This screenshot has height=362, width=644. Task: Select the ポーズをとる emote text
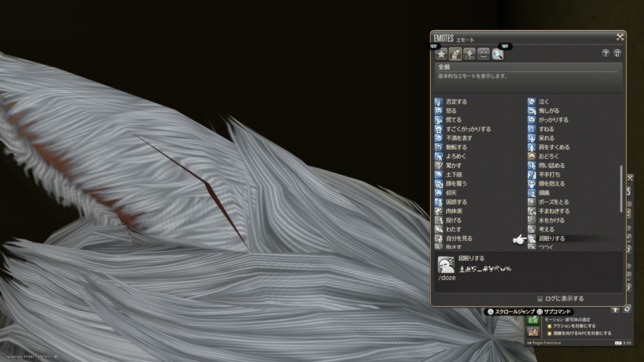(553, 202)
